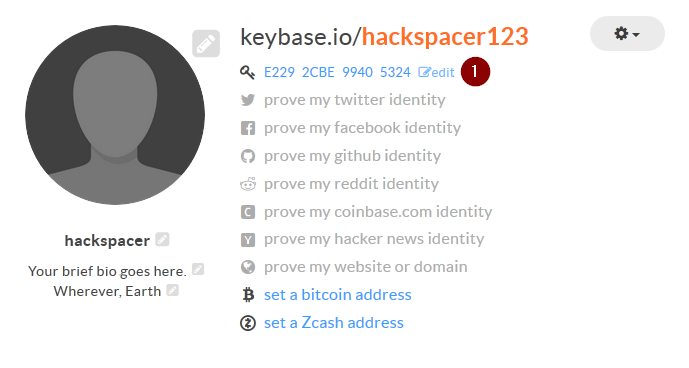Click the GitHub octocat icon

248,156
